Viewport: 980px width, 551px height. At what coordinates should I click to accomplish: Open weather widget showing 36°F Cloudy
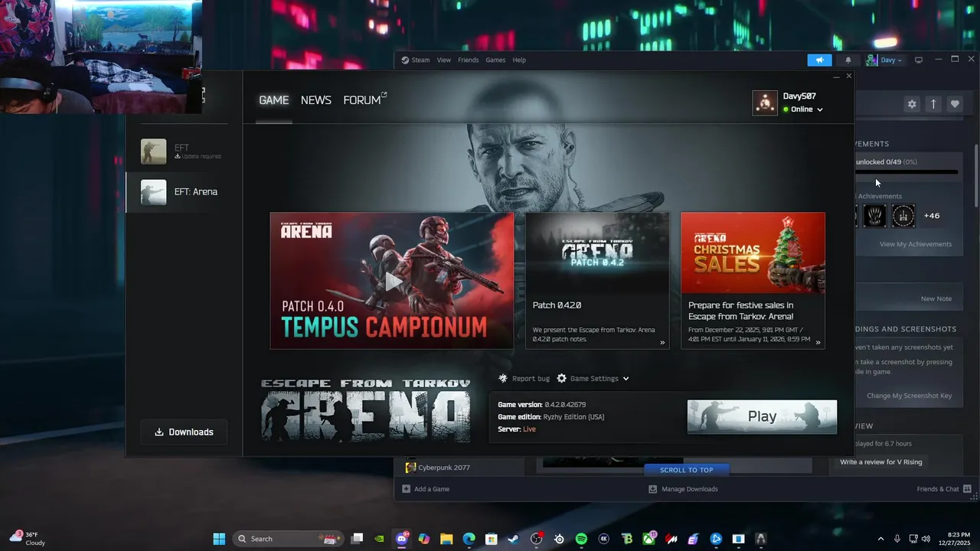pyautogui.click(x=28, y=539)
